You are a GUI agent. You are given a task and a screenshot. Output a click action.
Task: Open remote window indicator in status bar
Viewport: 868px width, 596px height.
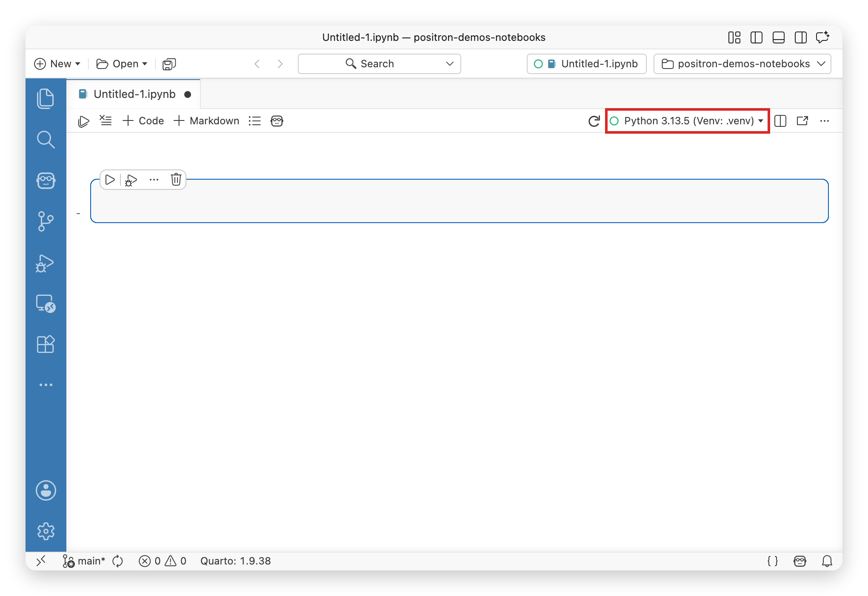tap(41, 561)
